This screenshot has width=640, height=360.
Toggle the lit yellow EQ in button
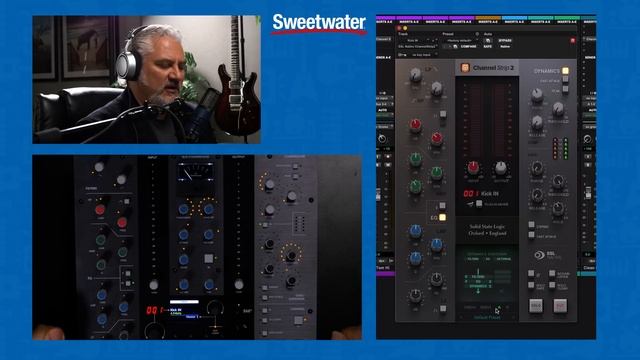click(x=442, y=218)
